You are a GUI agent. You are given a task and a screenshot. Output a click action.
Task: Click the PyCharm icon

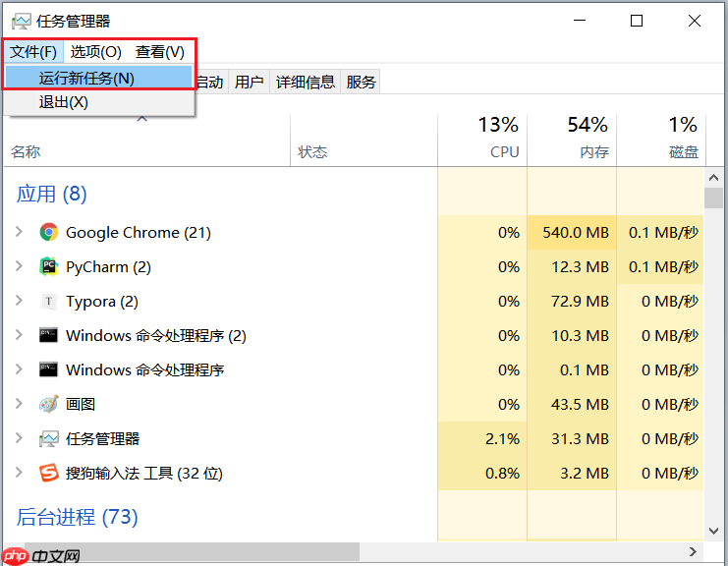point(49,266)
